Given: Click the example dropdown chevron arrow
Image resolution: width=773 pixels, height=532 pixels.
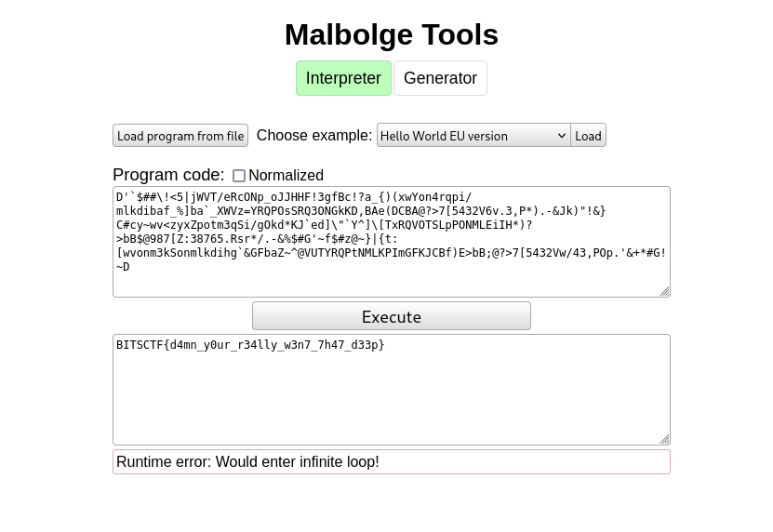Looking at the screenshot, I should point(561,136).
